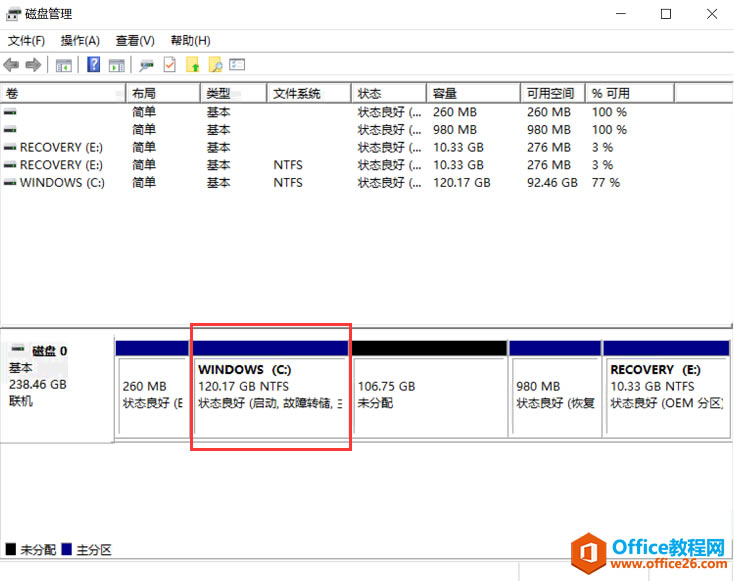
Task: Click the blue 主分区 legend swatch
Action: click(x=66, y=549)
